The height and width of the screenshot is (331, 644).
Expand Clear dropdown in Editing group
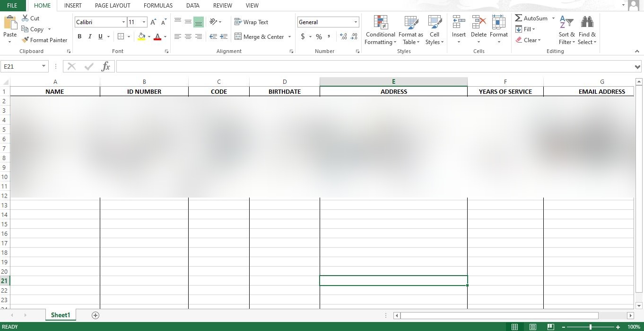[x=539, y=40]
